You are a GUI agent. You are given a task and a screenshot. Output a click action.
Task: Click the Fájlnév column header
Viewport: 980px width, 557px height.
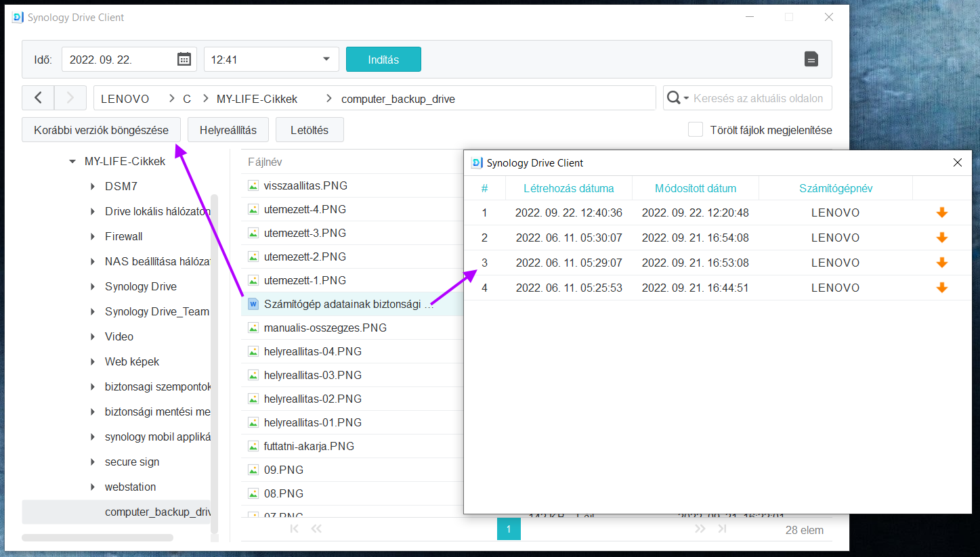(265, 162)
